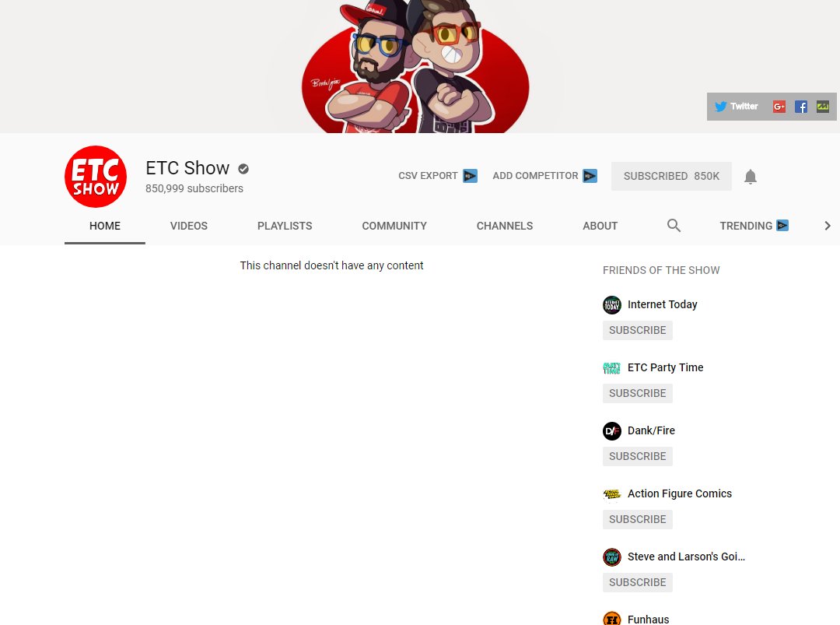Click the Internet Today channel avatar

pos(612,305)
